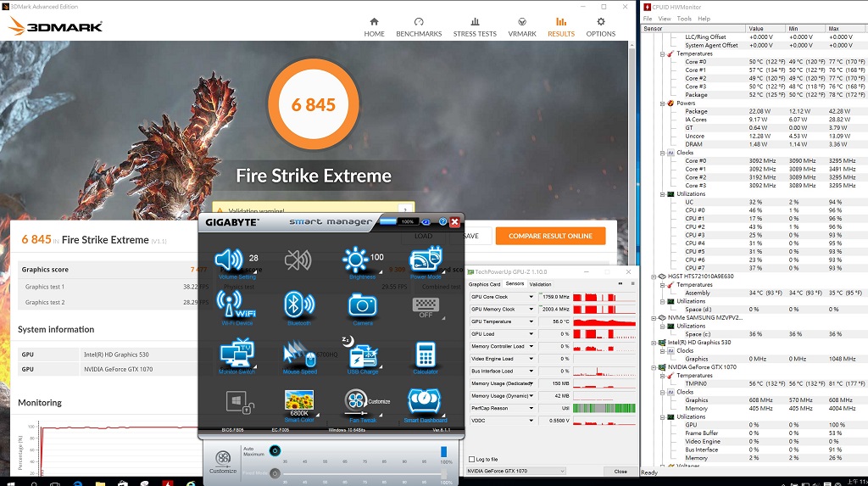Open 3DMark OPTIONS gear
868x486 pixels.
click(x=601, y=27)
